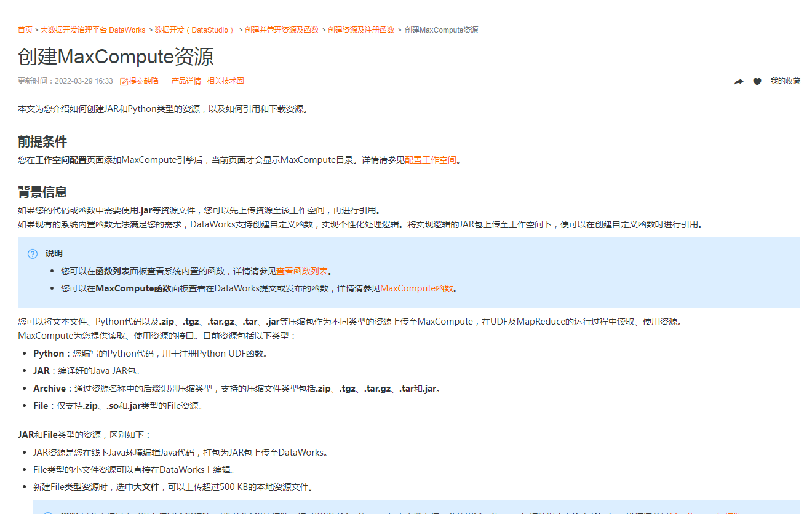Open 数据开发(DataStudio) breadcrumb link
The image size is (812, 514).
(x=194, y=30)
